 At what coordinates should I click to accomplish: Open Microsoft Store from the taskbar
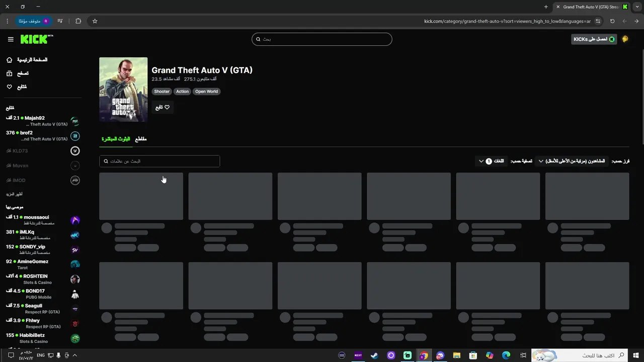point(473,355)
